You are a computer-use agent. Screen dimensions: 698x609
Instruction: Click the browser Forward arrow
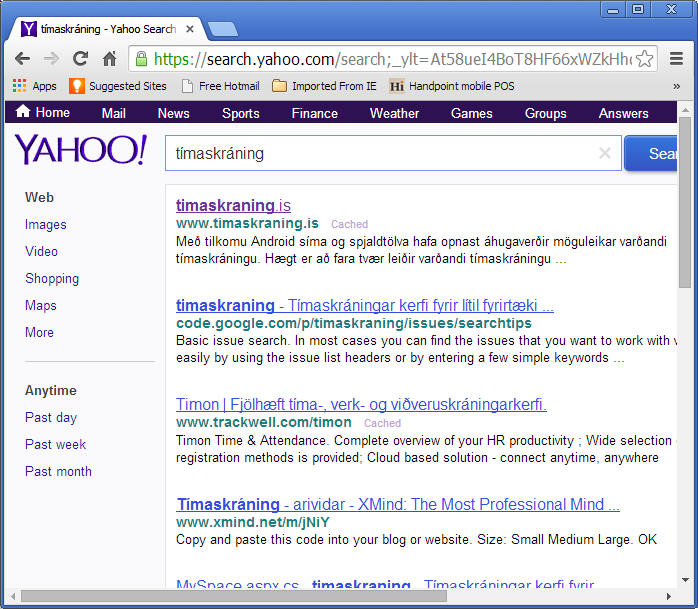tap(51, 58)
